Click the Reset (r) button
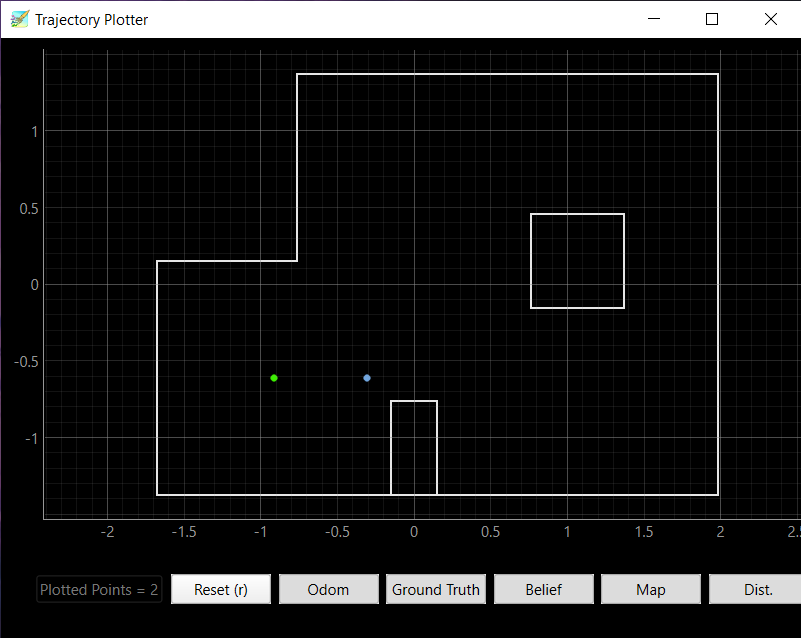The height and width of the screenshot is (638, 801). (221, 589)
